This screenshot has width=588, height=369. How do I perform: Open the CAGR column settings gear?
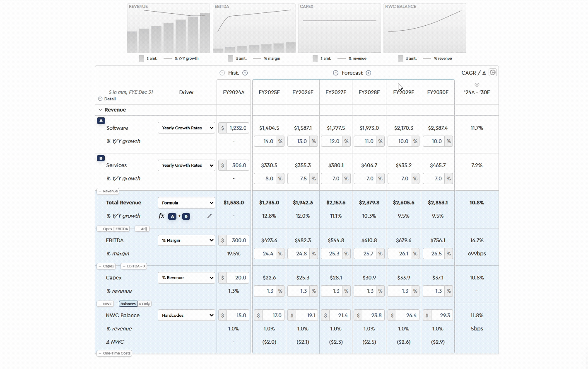(493, 72)
